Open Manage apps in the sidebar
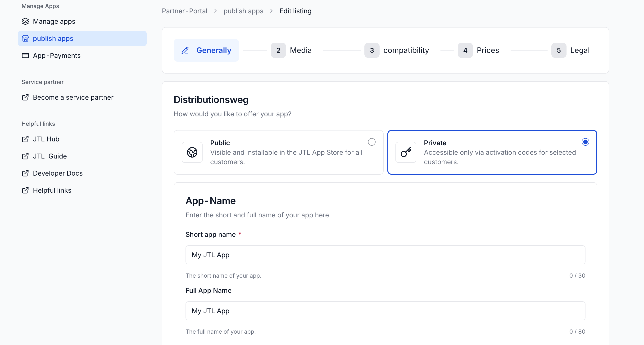Viewport: 644px width, 345px height. pos(82,21)
